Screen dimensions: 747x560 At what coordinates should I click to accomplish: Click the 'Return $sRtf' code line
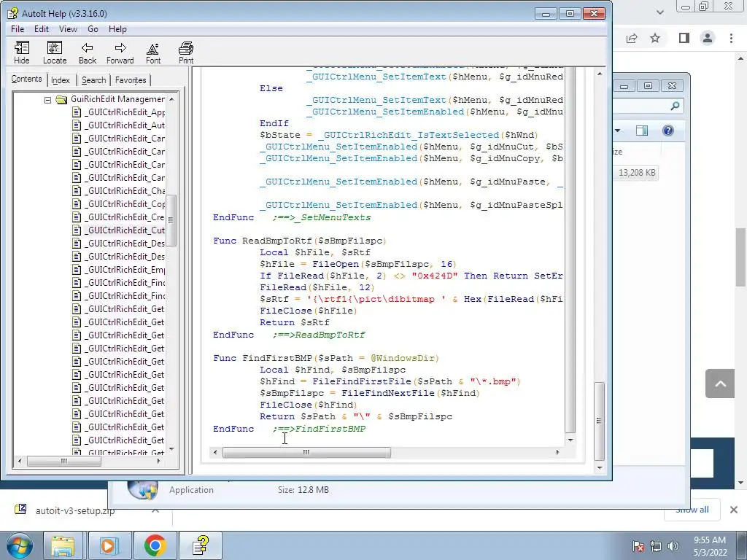pyautogui.click(x=295, y=322)
